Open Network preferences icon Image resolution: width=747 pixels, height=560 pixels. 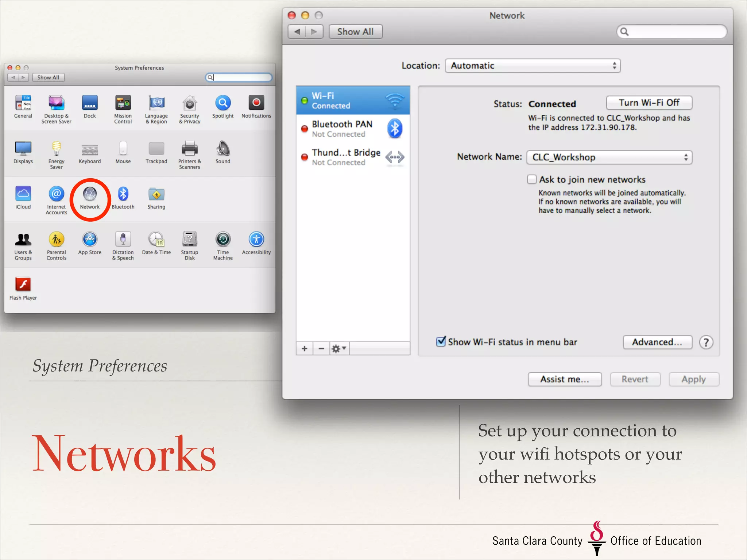(x=90, y=194)
